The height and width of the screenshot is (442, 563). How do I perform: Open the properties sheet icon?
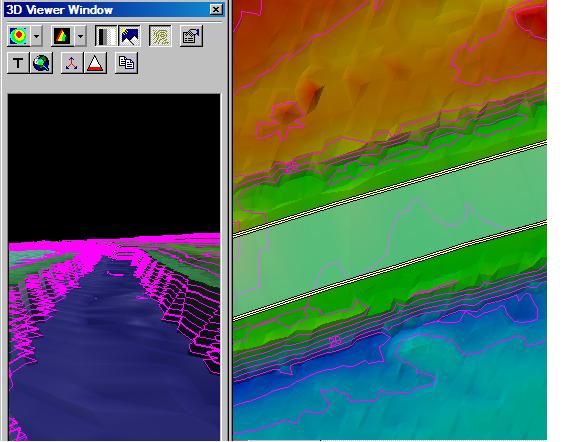(x=191, y=36)
